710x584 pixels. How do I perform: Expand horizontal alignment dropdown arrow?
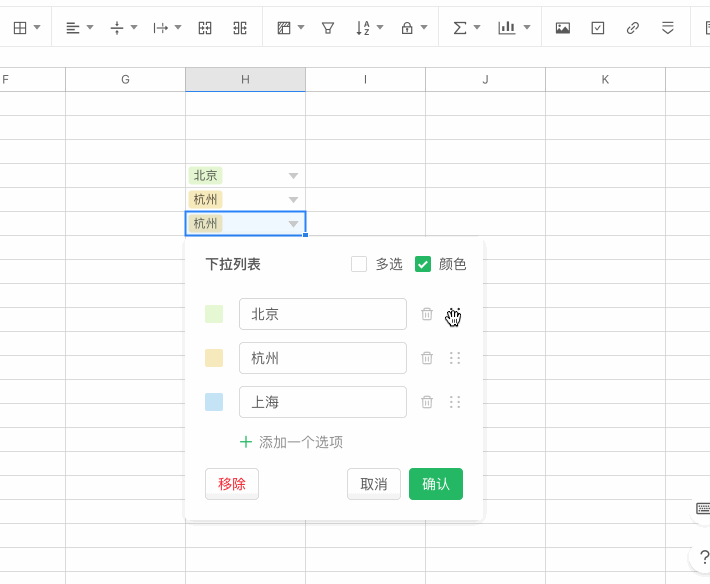pyautogui.click(x=90, y=27)
